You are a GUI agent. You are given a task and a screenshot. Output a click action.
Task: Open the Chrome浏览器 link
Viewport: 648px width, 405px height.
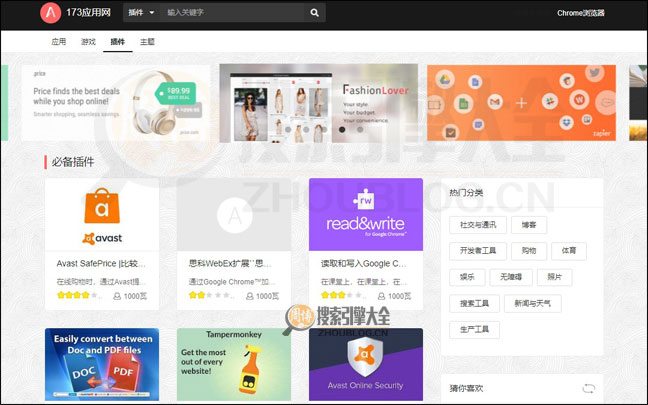(x=581, y=13)
